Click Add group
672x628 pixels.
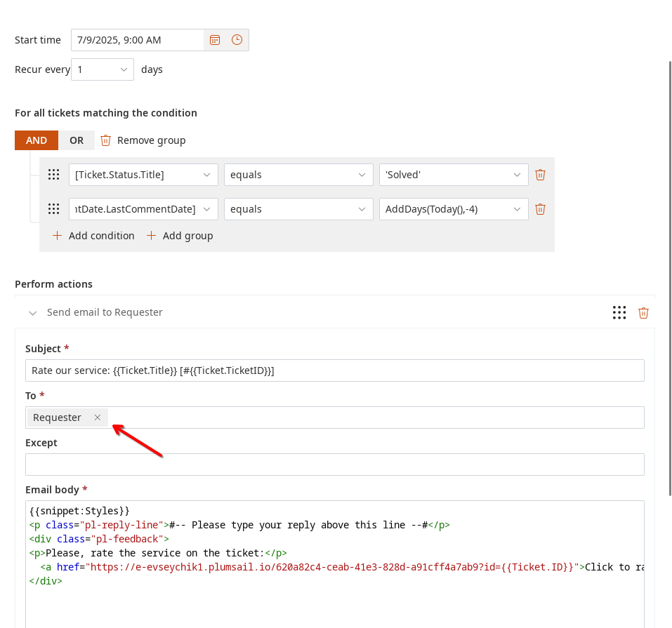pos(180,236)
